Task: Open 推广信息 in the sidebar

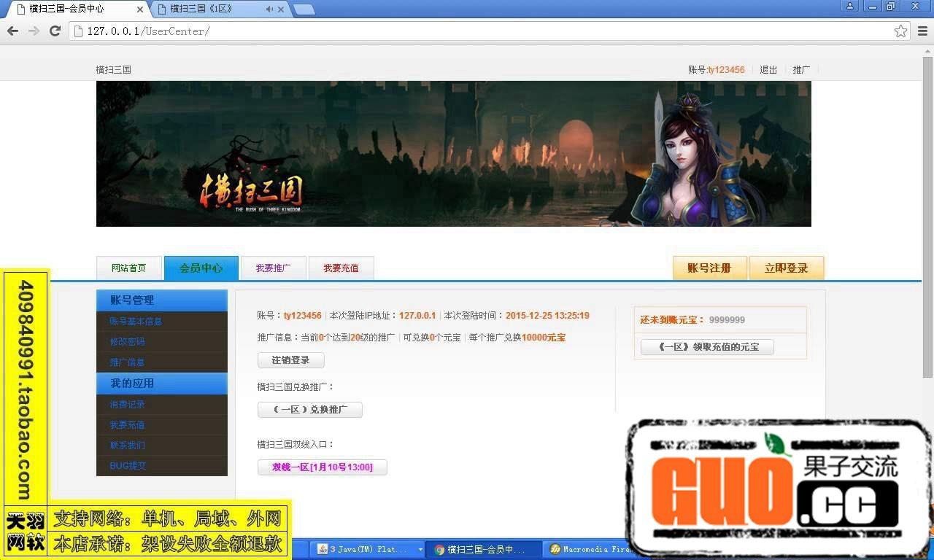Action: [127, 362]
